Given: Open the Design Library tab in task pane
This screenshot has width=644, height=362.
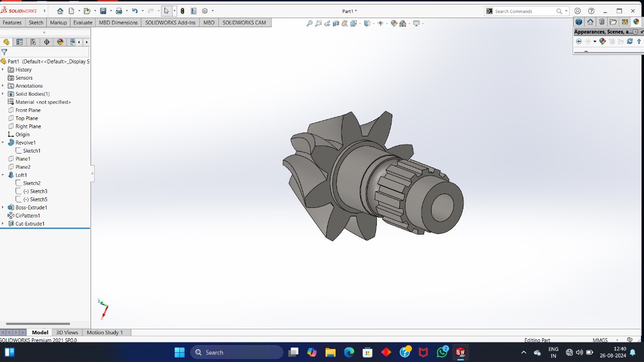Looking at the screenshot, I should click(602, 22).
